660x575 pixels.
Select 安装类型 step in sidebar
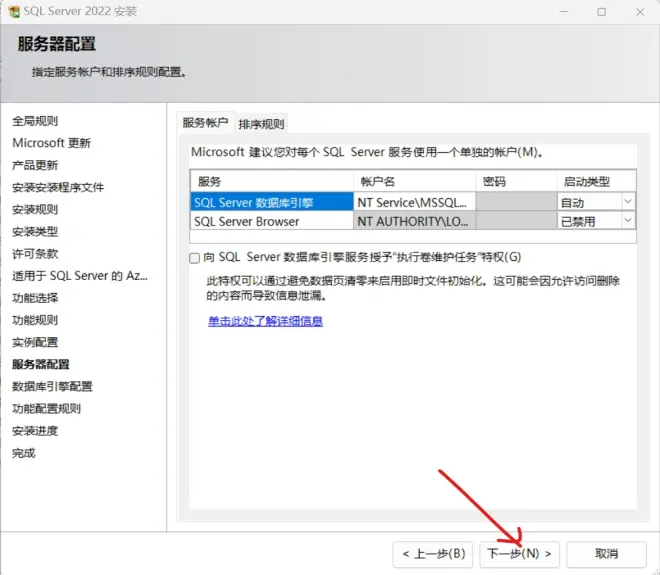35,232
